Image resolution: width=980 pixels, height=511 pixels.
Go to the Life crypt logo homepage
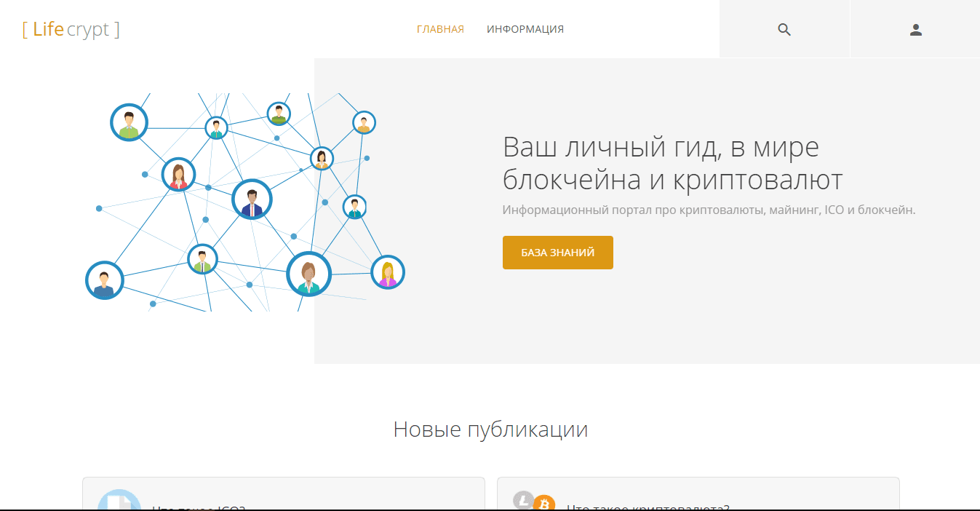(x=71, y=29)
